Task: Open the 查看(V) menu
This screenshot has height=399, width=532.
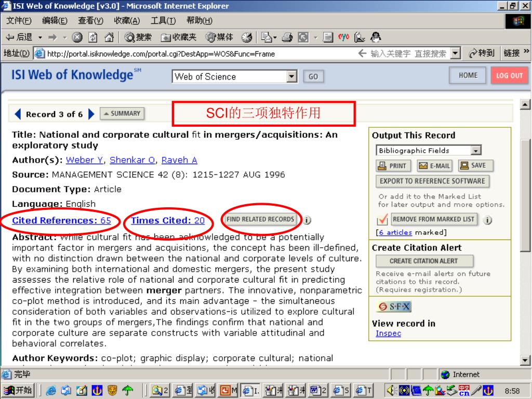Action: pos(90,21)
